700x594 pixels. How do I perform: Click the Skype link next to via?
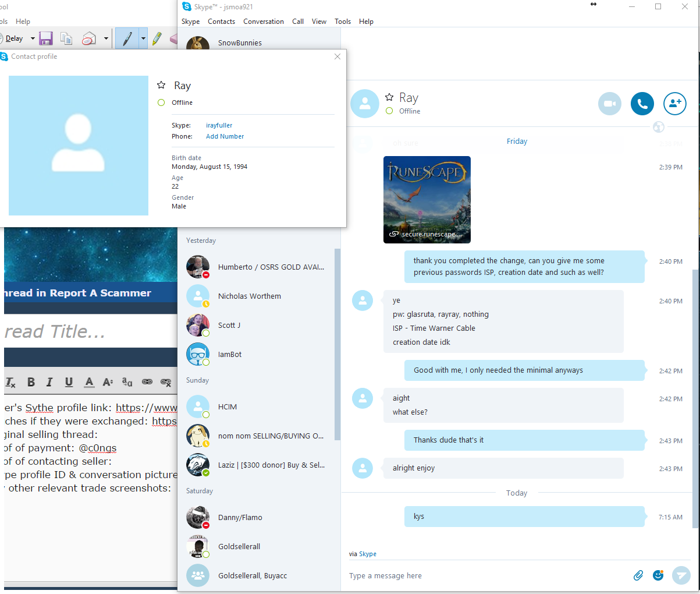pos(368,554)
